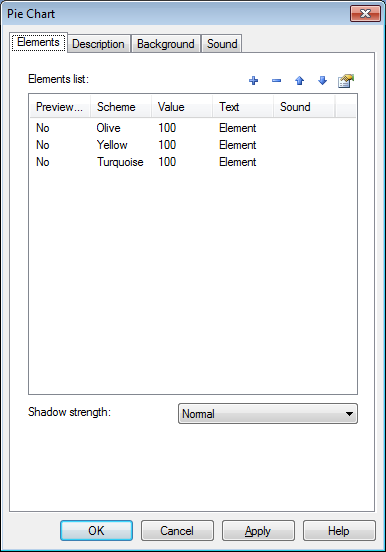Click the No preview cell in Olive row

(x=43, y=128)
